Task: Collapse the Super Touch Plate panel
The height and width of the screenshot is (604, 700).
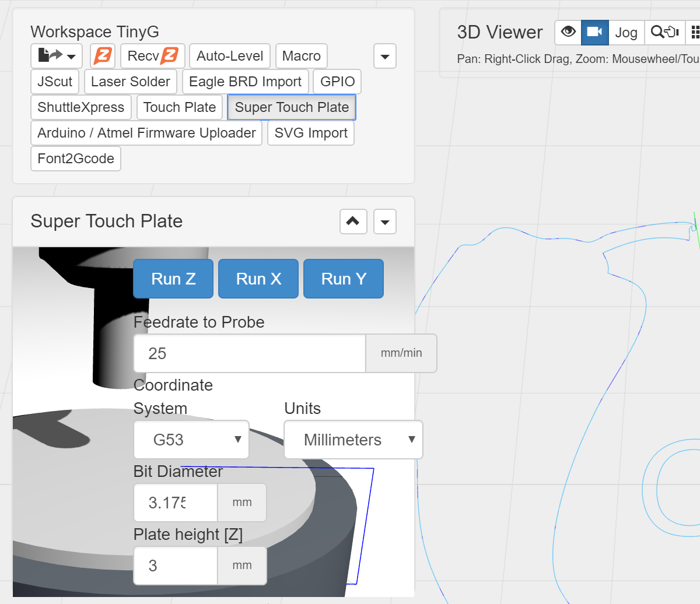Action: pyautogui.click(x=353, y=222)
